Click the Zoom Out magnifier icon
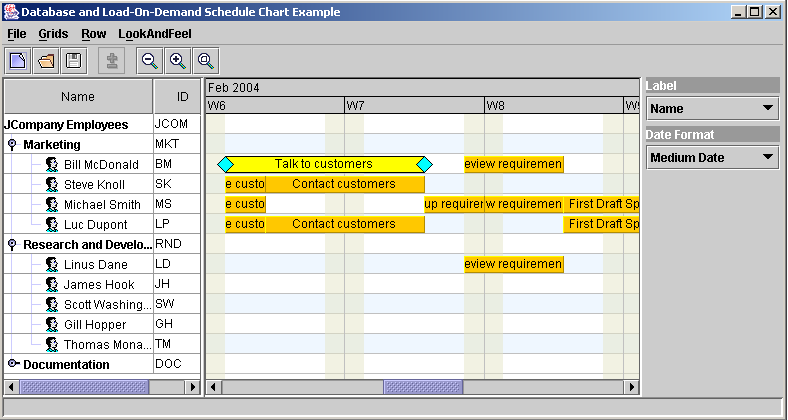This screenshot has width=788, height=420. [x=150, y=61]
